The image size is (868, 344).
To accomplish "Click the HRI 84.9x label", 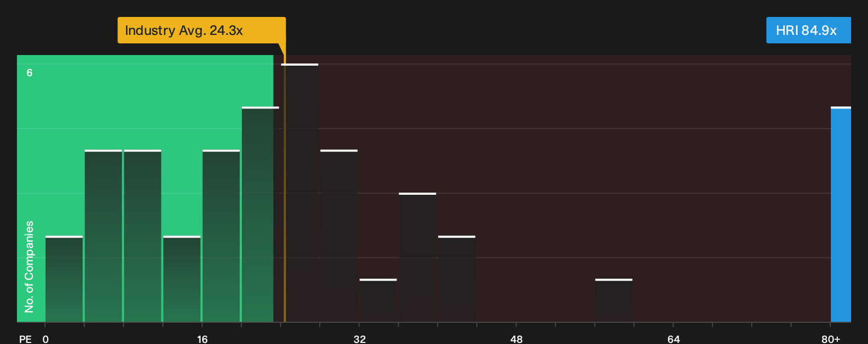I will [808, 30].
